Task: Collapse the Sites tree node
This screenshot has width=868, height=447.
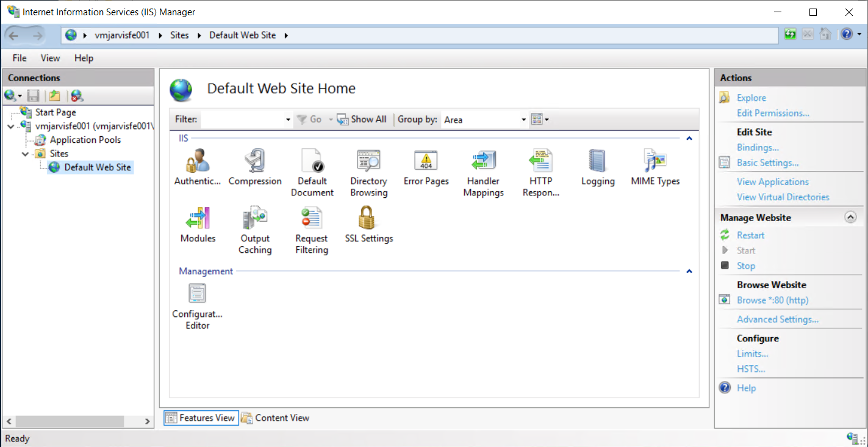Action: (x=25, y=153)
